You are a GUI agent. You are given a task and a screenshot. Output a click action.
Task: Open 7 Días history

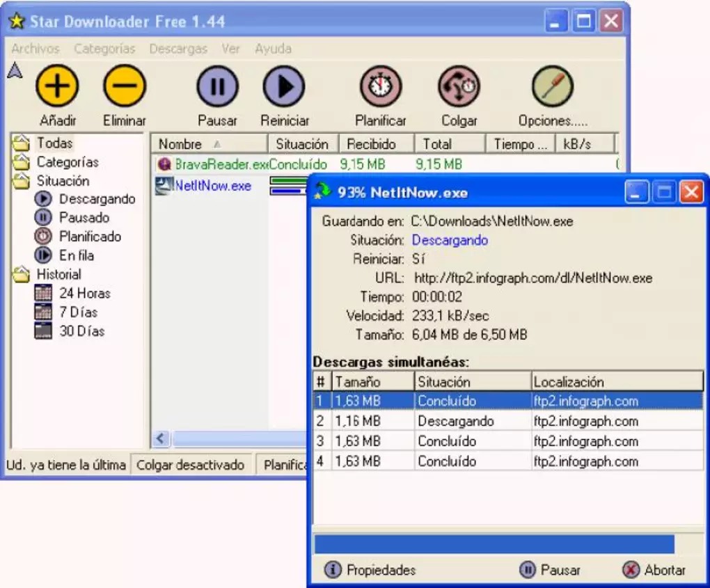66,312
